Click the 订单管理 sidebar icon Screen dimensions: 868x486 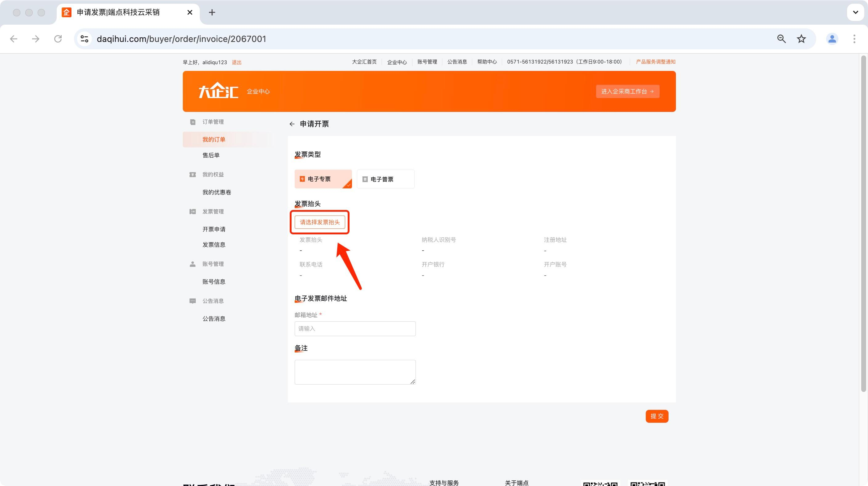pos(192,122)
